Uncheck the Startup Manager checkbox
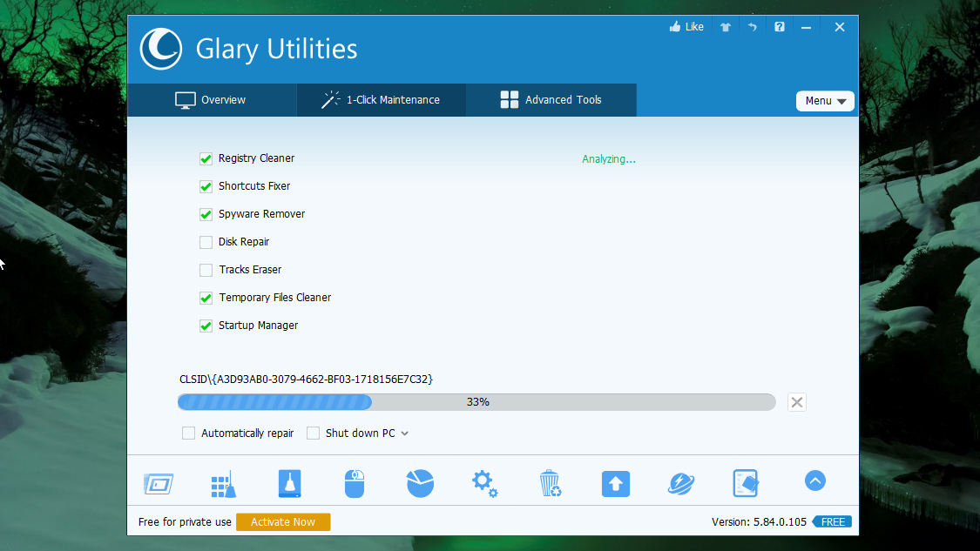The height and width of the screenshot is (551, 980). pyautogui.click(x=206, y=326)
